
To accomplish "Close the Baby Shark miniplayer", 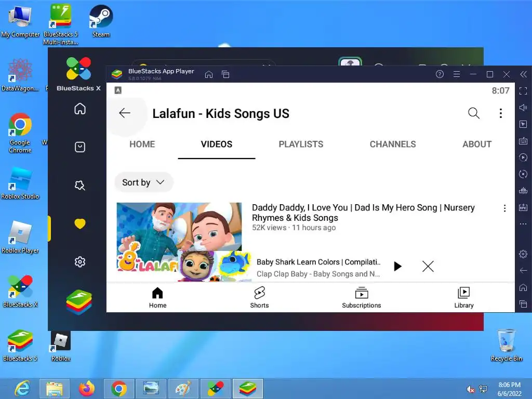I will pyautogui.click(x=428, y=267).
